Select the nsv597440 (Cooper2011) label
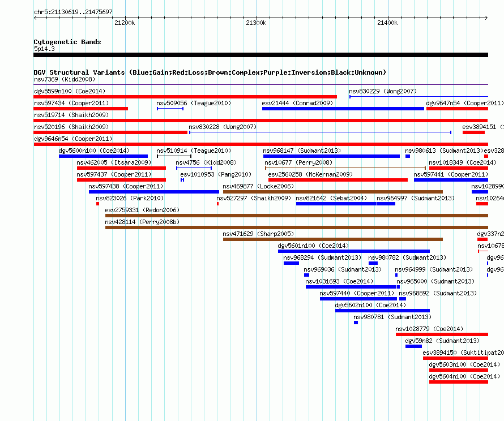The image size is (504, 421). [x=357, y=293]
